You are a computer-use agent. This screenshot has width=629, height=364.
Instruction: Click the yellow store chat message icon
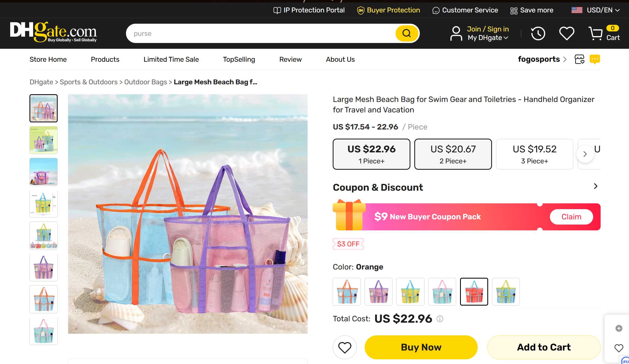(595, 59)
